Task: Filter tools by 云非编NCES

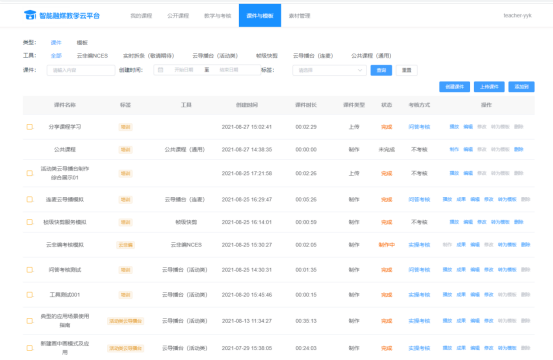Action: pos(92,56)
